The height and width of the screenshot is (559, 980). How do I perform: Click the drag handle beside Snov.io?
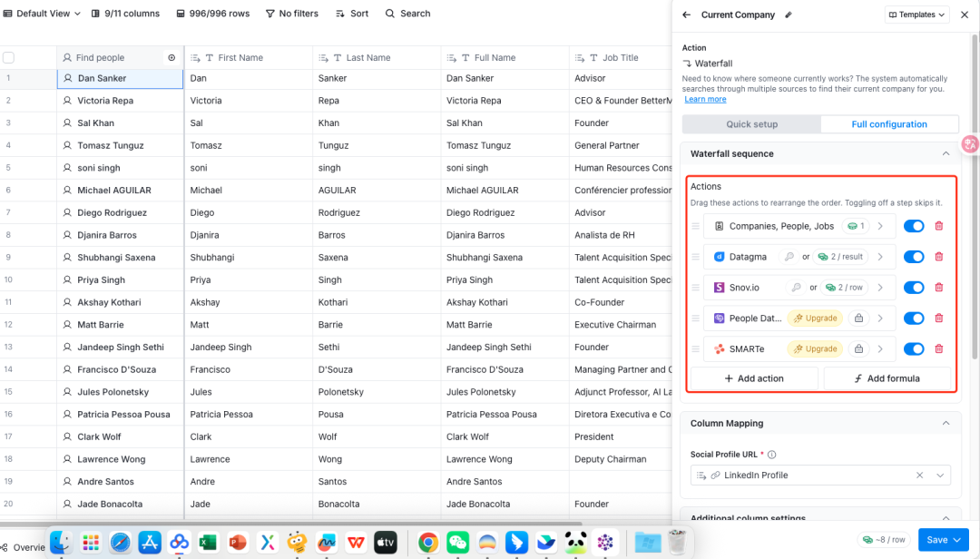click(x=696, y=288)
